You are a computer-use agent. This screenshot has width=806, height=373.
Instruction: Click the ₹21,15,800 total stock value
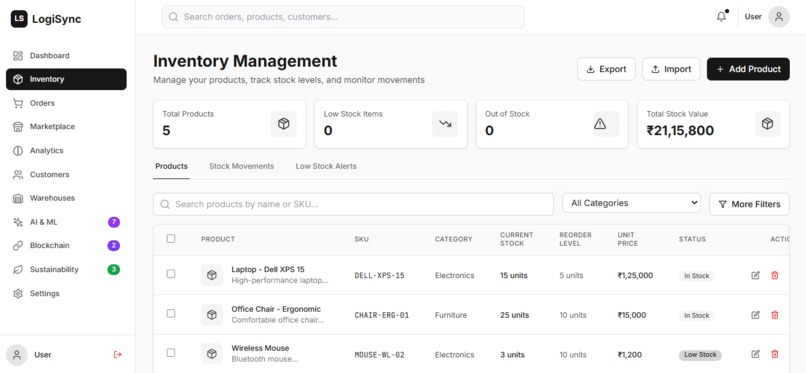point(680,130)
